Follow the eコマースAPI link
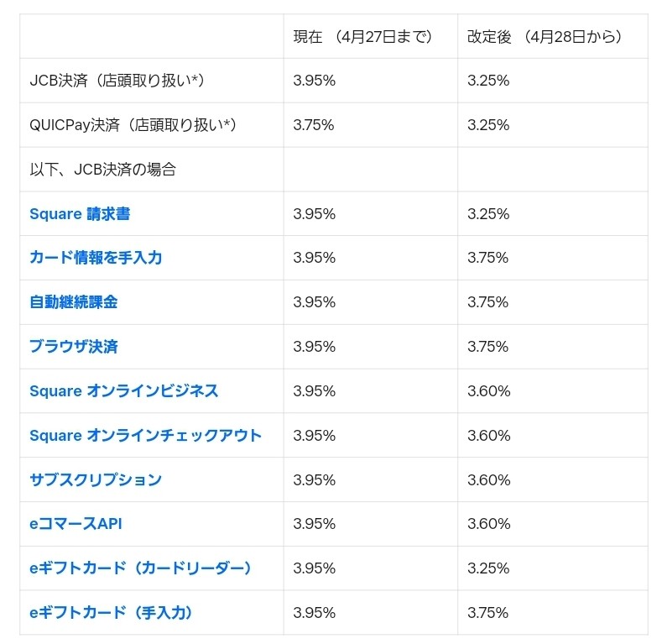Viewport: 662px width, 644px height. pyautogui.click(x=76, y=524)
